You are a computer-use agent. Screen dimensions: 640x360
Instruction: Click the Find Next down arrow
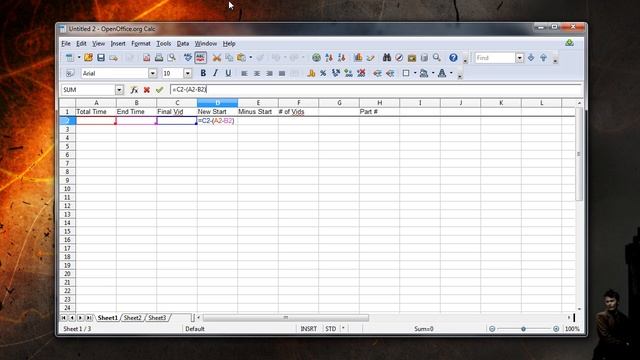coord(531,58)
